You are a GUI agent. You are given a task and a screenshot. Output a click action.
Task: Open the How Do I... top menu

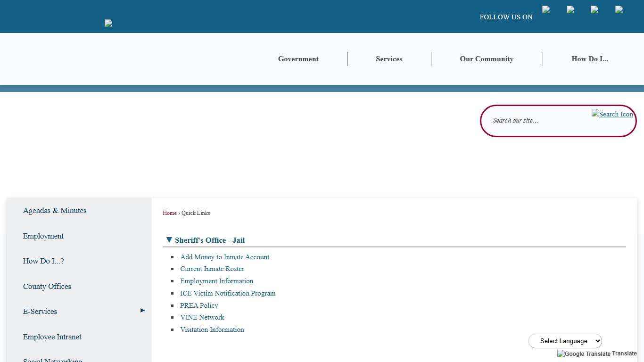589,59
